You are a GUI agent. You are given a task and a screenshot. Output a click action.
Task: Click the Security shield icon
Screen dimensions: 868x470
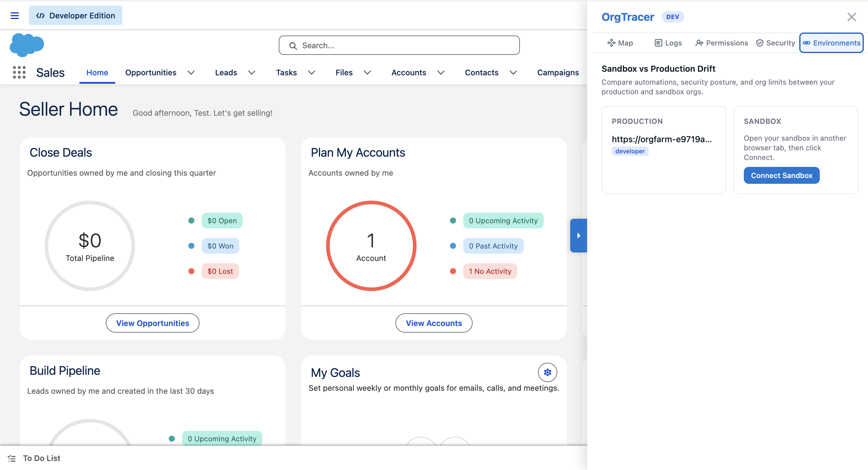(759, 43)
